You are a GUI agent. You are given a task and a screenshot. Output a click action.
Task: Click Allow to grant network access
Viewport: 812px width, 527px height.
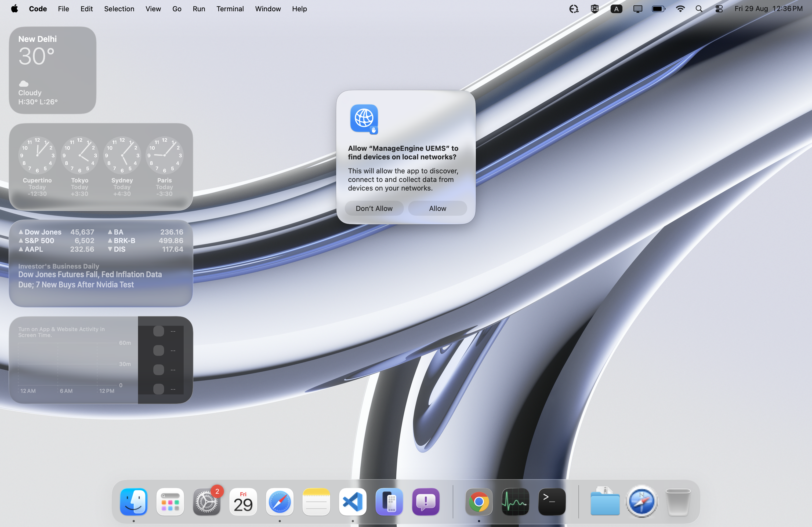(x=437, y=208)
